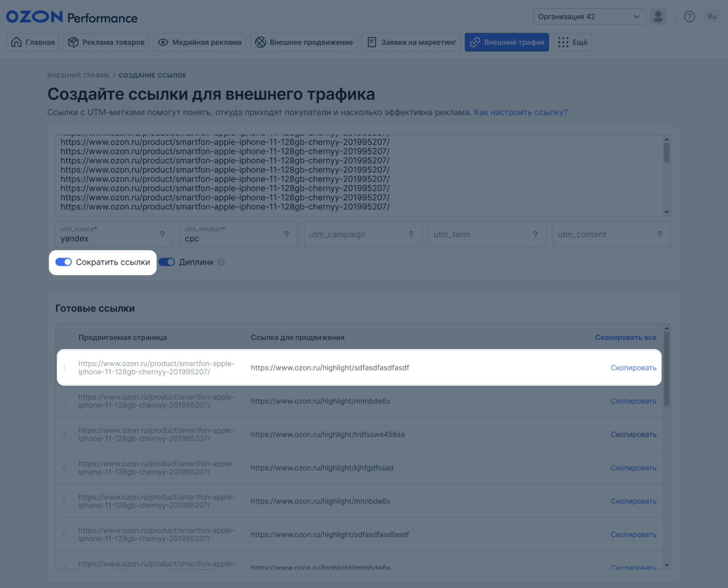The image size is (728, 588).
Task: Click short link highlight/trdfsswe456sa
Action: coord(328,434)
